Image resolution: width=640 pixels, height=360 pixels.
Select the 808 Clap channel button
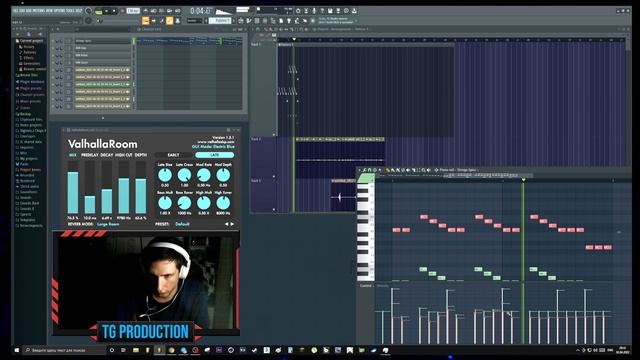102,48
